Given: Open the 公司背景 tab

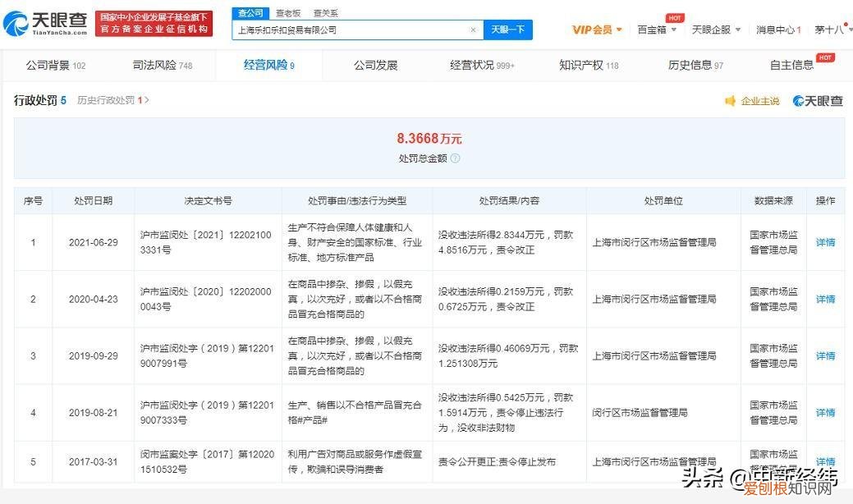Looking at the screenshot, I should pyautogui.click(x=56, y=65).
